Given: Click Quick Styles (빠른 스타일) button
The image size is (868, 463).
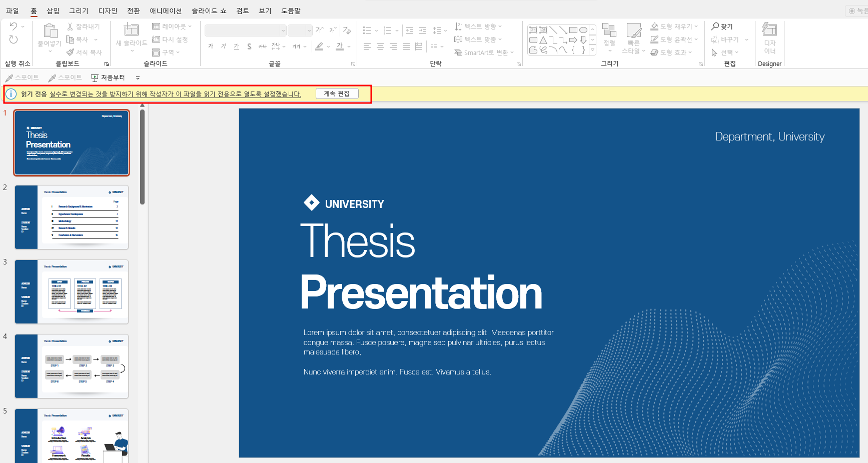Looking at the screenshot, I should point(634,38).
